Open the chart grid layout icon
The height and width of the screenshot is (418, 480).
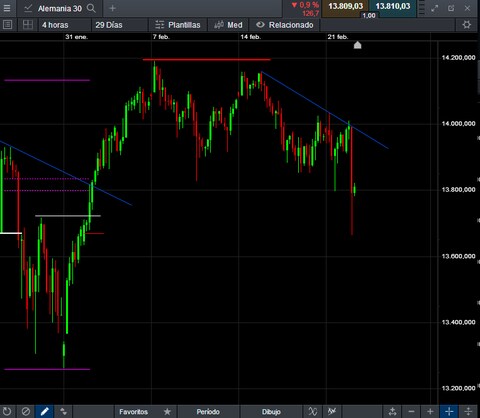28,25
